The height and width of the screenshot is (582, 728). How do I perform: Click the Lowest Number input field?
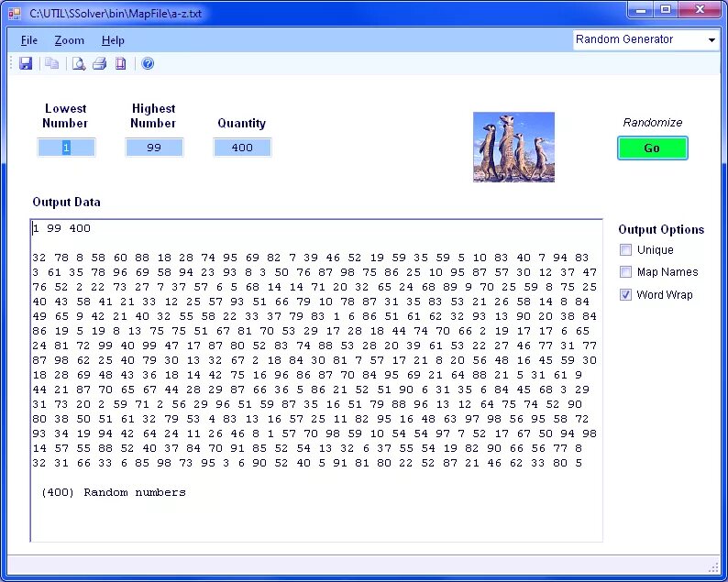(66, 148)
